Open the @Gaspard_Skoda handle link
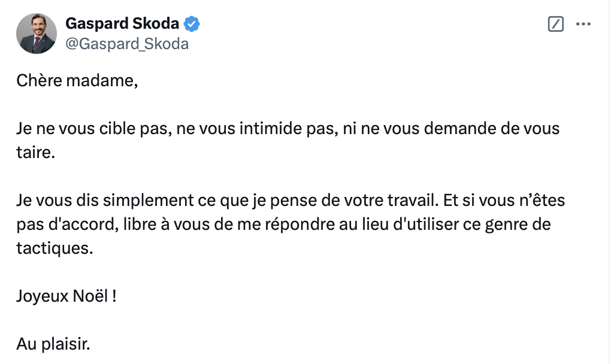 (127, 44)
